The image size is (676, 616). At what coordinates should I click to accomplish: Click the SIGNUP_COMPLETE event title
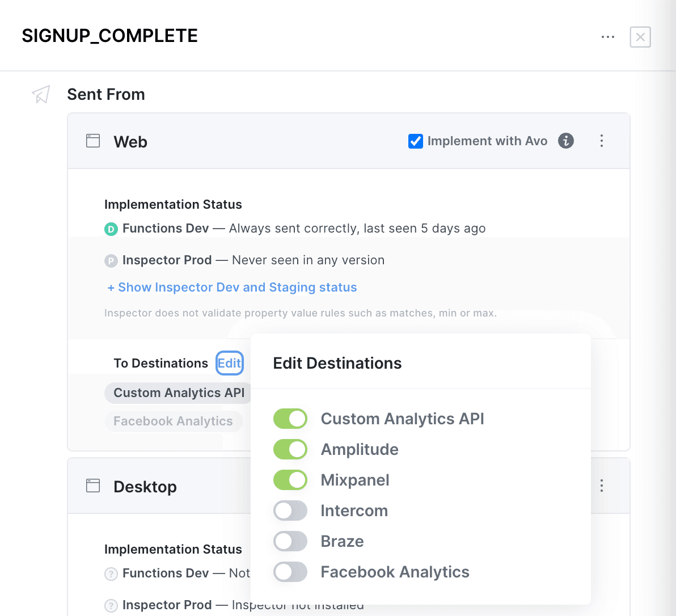point(110,36)
